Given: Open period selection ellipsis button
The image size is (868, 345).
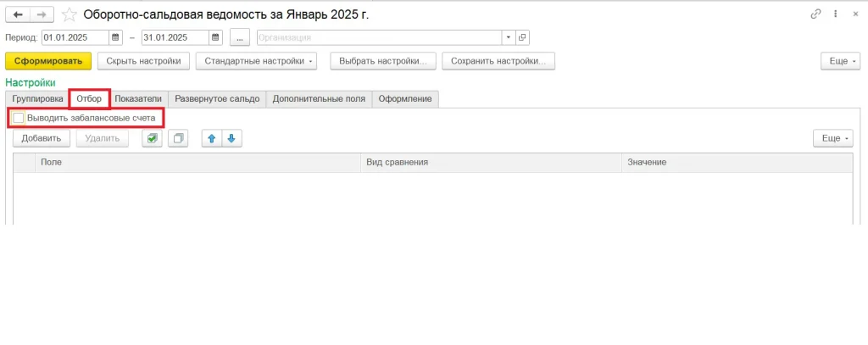Looking at the screenshot, I should coord(240,37).
